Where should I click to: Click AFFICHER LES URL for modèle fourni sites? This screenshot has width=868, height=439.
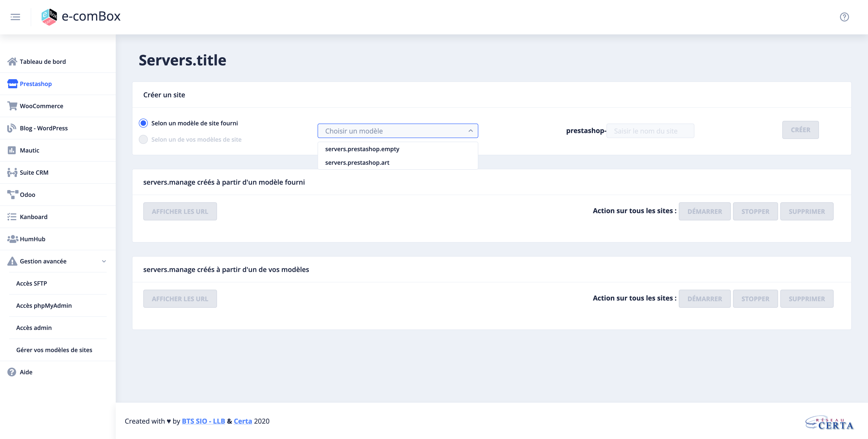coord(180,212)
